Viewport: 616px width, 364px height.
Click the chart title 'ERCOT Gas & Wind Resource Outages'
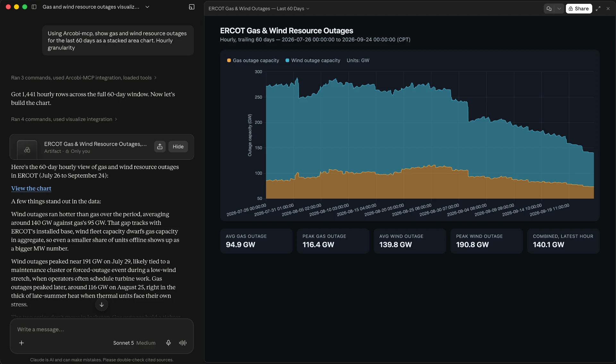point(287,30)
